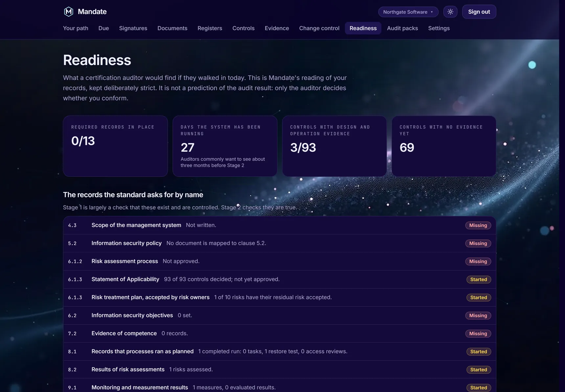Open the Settings tab
This screenshot has width=565, height=392.
coord(439,28)
